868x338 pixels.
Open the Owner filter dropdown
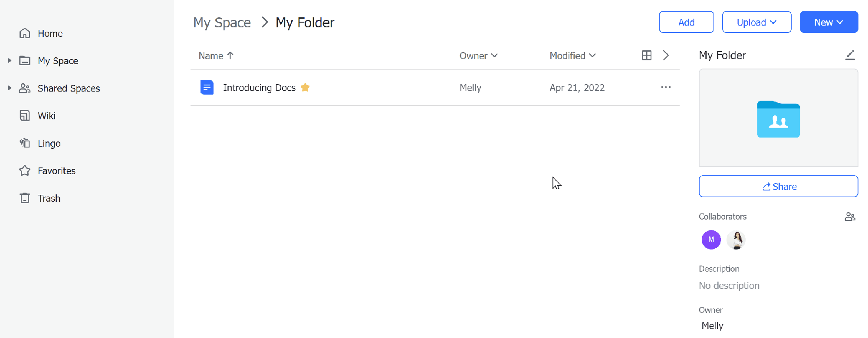click(x=478, y=56)
